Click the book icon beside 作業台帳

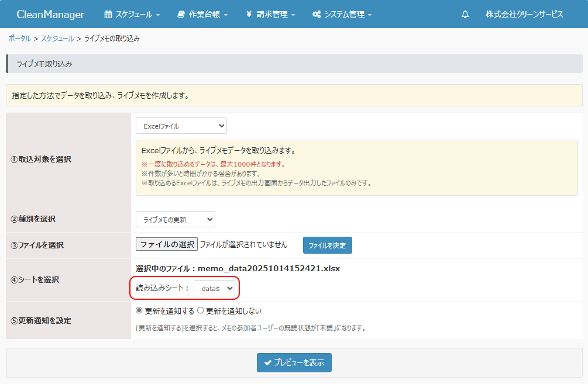[181, 14]
